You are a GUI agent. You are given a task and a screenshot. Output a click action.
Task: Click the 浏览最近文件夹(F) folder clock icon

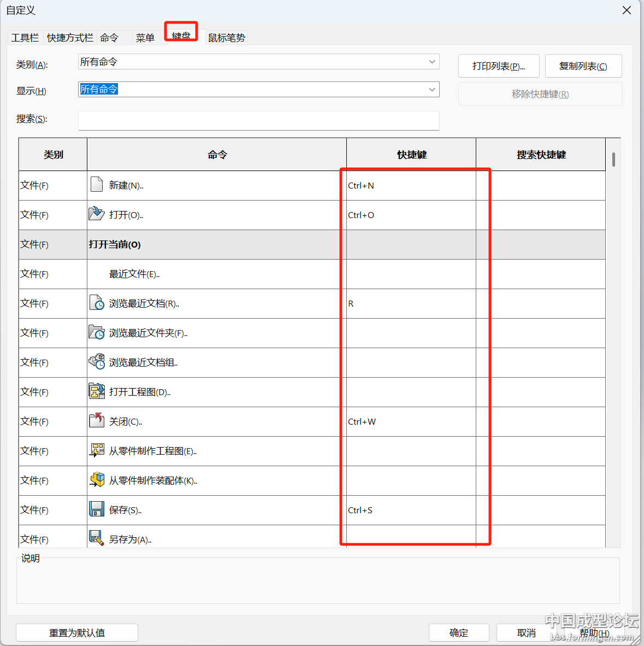click(97, 332)
